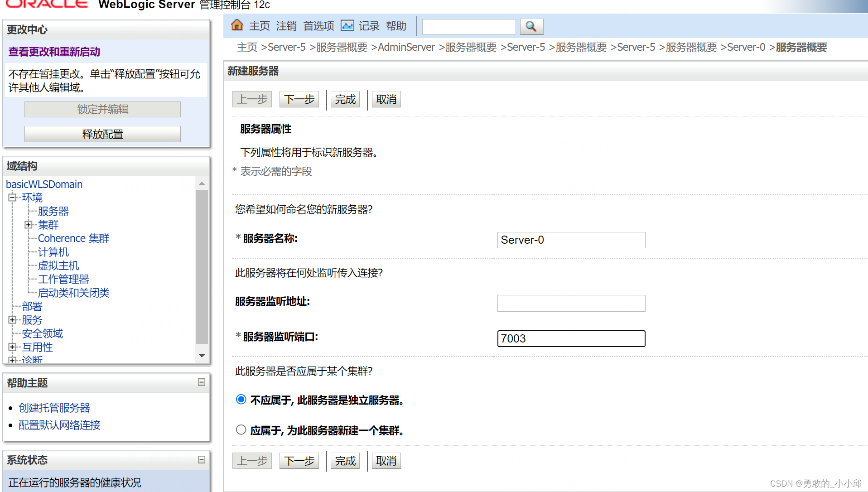
Task: Click the bottom 上一步 button
Action: click(x=252, y=461)
